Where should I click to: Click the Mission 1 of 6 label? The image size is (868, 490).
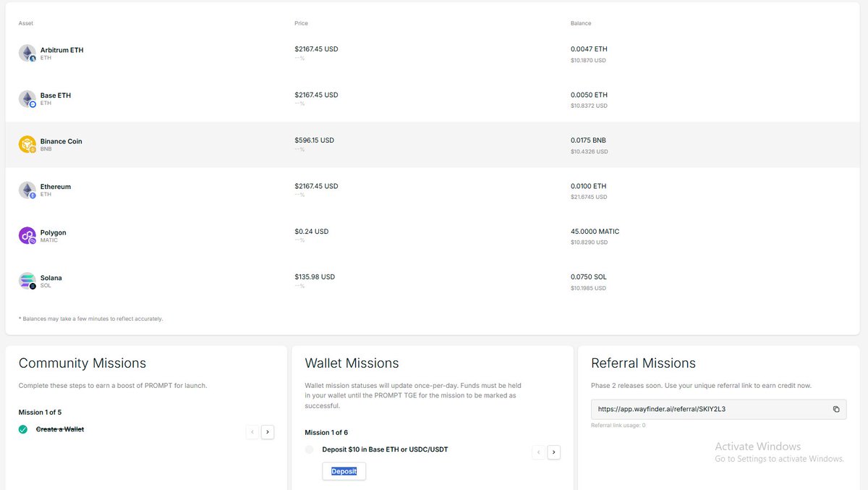326,433
